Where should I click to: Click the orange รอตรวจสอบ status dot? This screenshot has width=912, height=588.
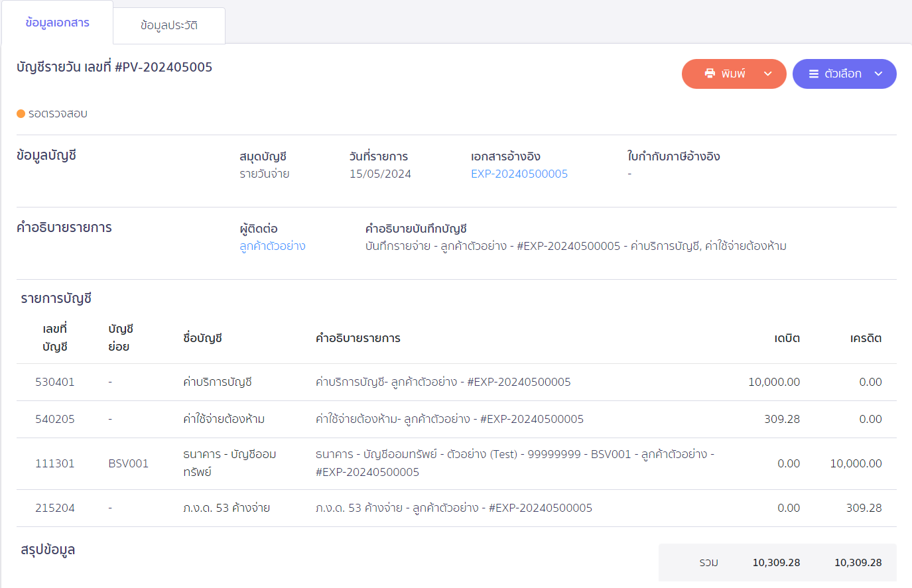(21, 113)
